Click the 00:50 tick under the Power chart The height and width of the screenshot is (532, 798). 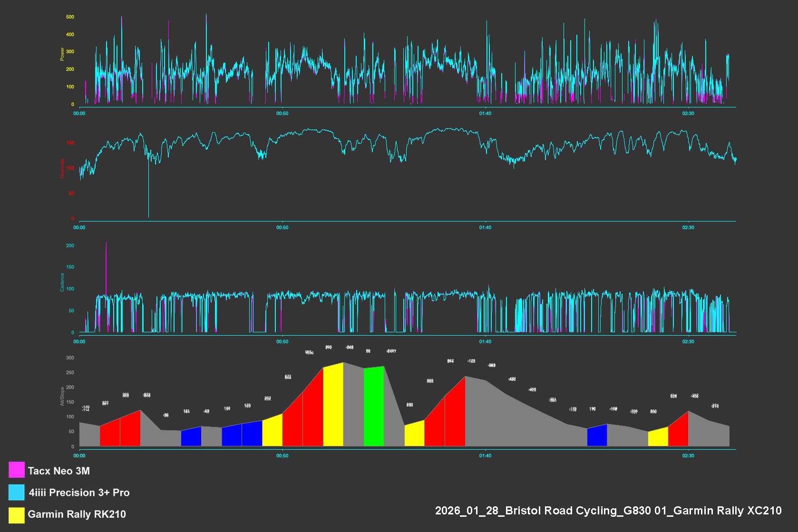[282, 114]
